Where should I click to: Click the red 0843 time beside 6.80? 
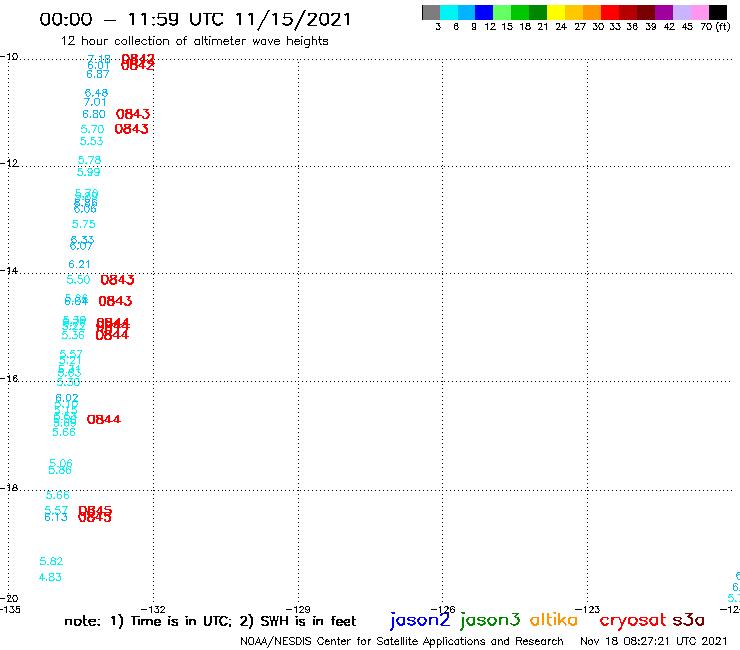(133, 114)
